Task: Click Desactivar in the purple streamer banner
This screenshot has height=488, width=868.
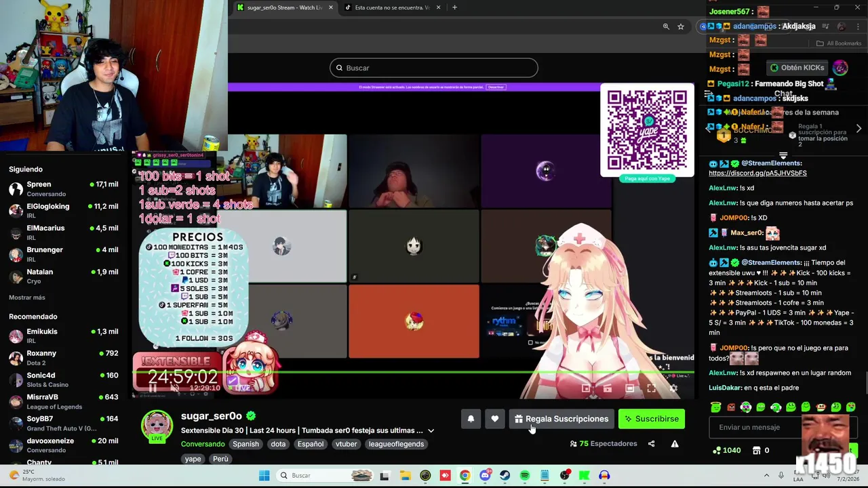Action: tap(496, 87)
